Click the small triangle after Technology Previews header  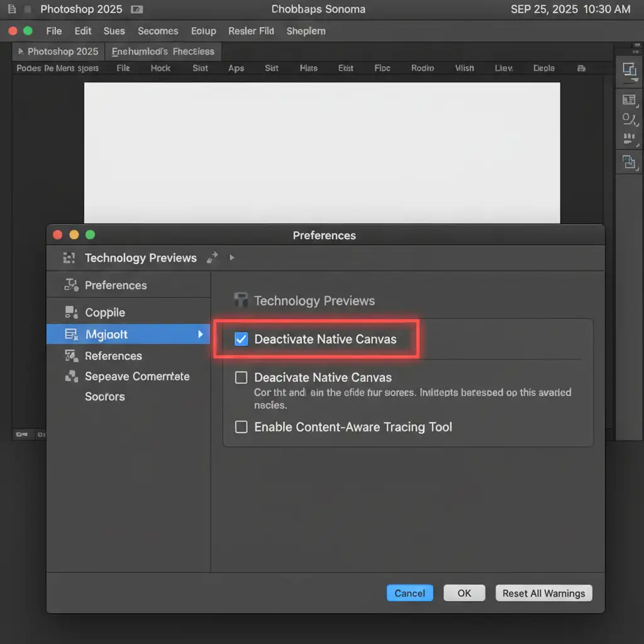coord(232,258)
